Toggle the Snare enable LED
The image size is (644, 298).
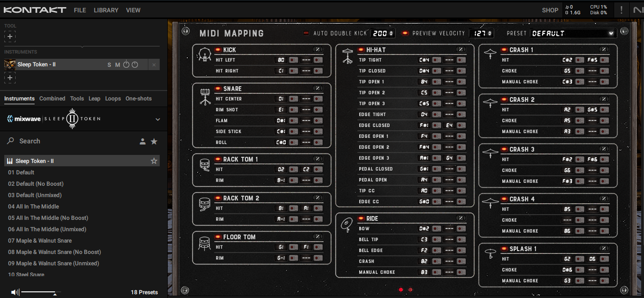218,88
